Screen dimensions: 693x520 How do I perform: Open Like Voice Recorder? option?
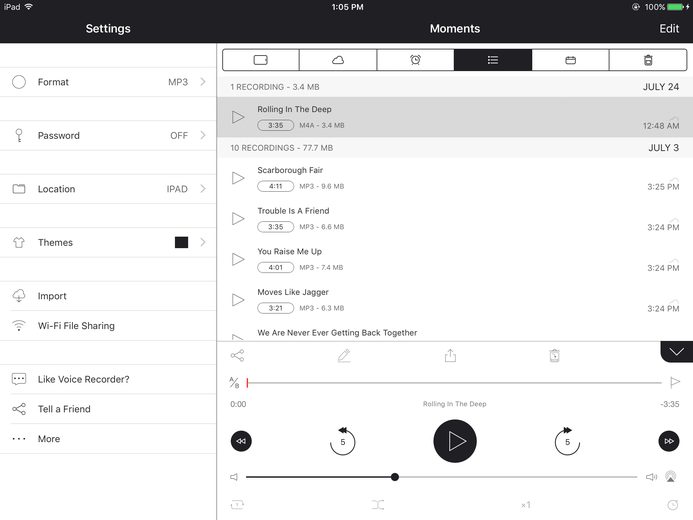(108, 379)
